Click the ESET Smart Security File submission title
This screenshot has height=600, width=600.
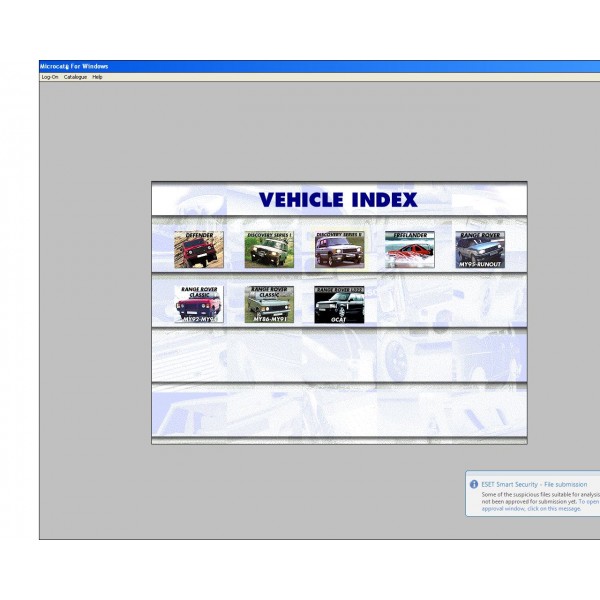(x=534, y=484)
